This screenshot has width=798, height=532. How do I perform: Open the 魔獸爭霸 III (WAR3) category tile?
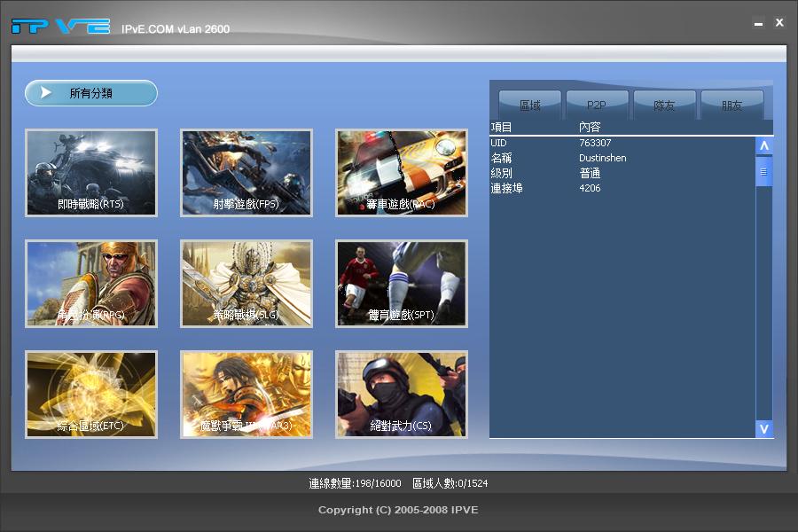(246, 394)
